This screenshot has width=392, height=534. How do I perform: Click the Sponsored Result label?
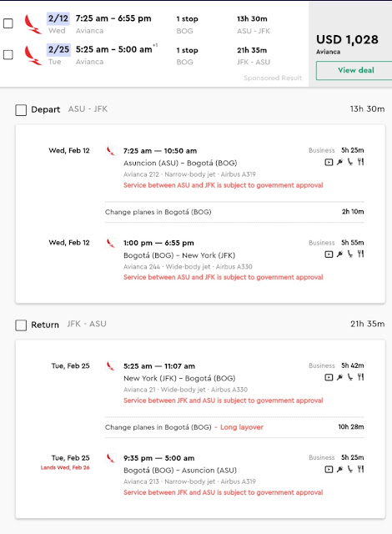pyautogui.click(x=273, y=78)
